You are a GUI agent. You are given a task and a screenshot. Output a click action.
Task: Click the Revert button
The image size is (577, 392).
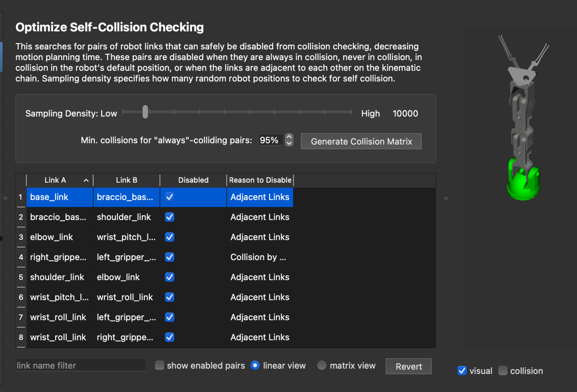(408, 367)
